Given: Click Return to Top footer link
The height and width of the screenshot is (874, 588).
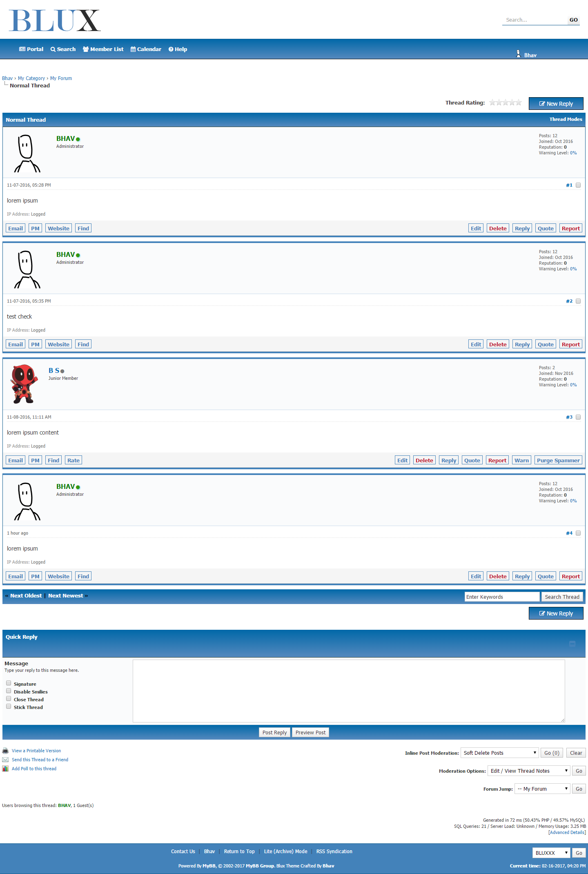Looking at the screenshot, I should pos(239,852).
